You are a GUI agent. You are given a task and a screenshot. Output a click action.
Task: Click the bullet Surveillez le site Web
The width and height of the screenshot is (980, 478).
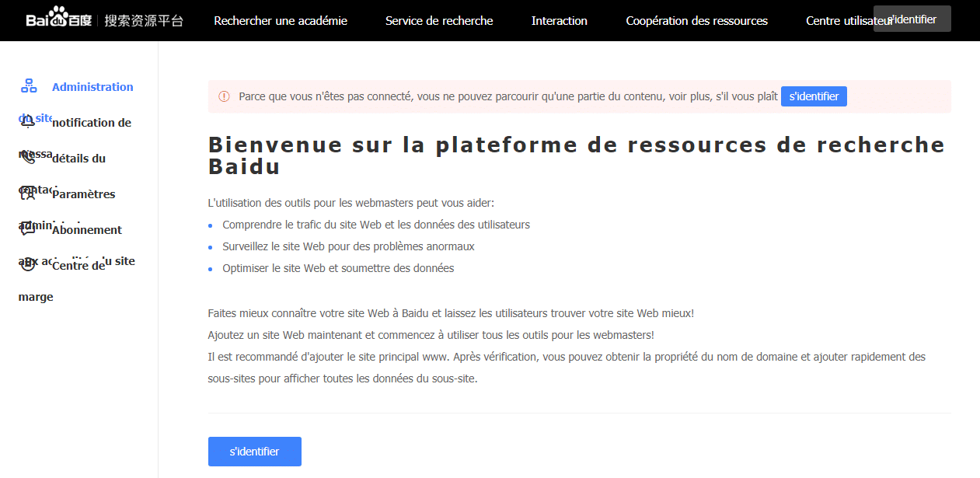(x=348, y=246)
